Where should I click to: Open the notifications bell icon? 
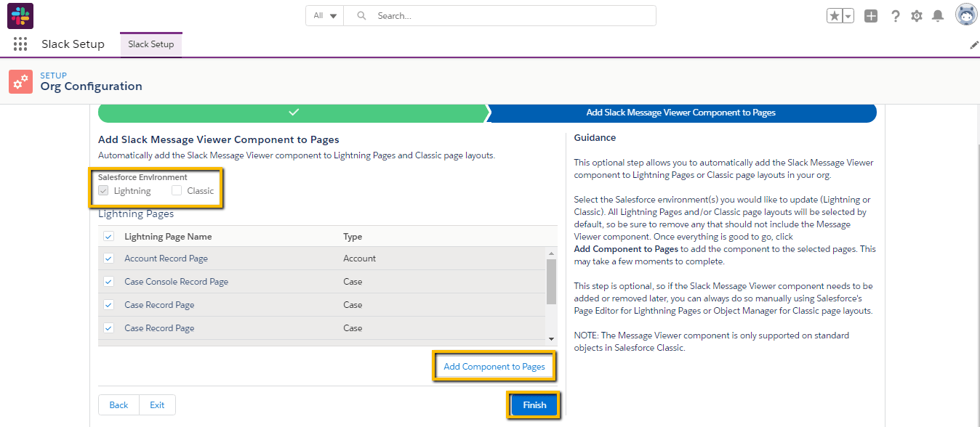tap(938, 16)
